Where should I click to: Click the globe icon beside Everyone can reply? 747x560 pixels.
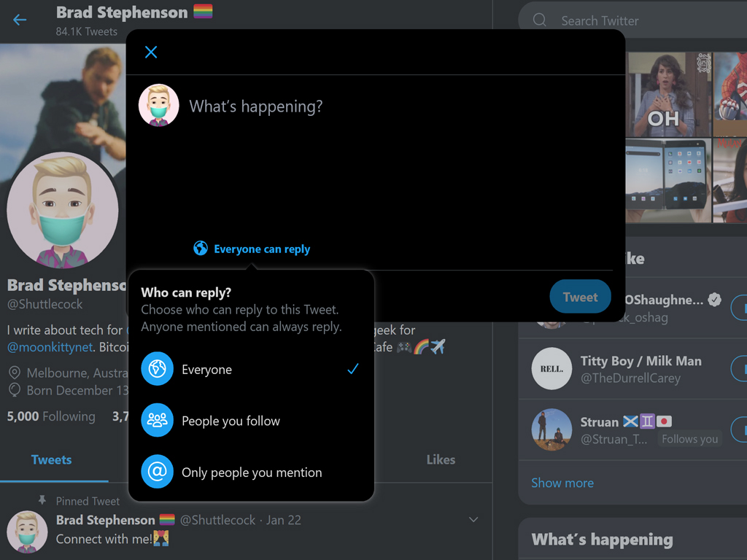(201, 249)
